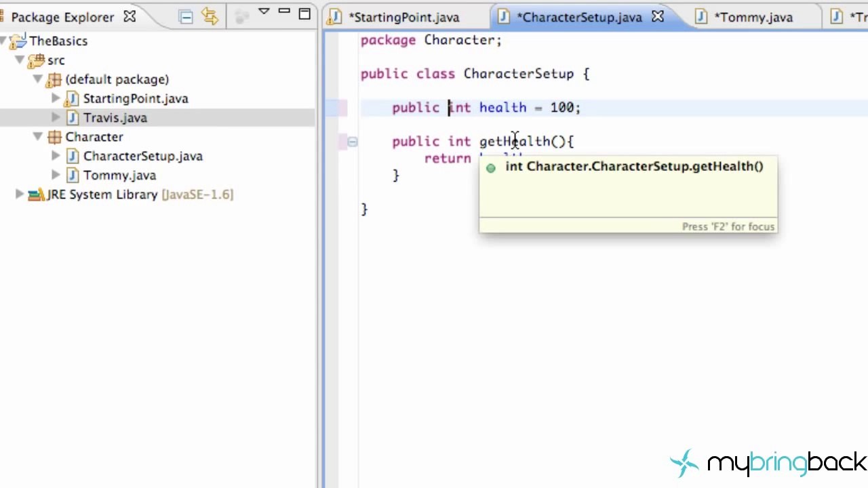Click the value 100 in the code
This screenshot has height=488, width=868.
561,108
